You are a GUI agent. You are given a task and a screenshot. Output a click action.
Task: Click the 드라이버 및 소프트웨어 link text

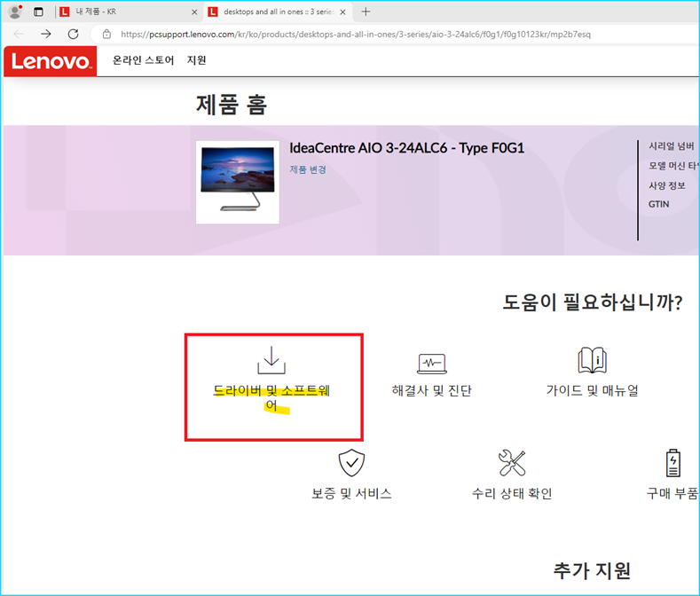tap(271, 398)
